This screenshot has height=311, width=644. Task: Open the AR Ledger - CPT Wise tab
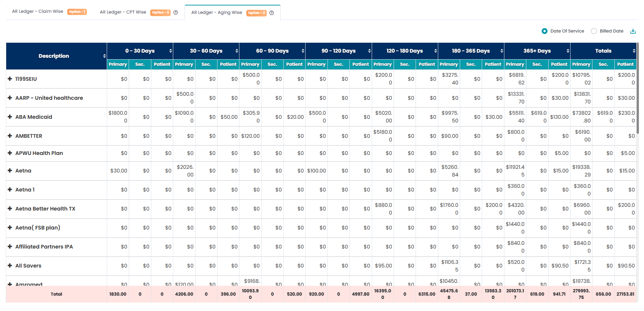(x=123, y=12)
